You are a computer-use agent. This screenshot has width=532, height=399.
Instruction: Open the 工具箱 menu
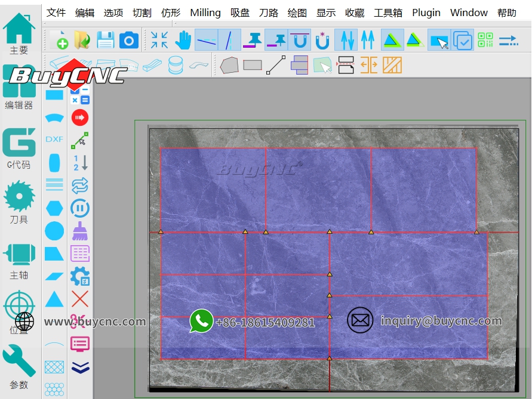pos(388,13)
